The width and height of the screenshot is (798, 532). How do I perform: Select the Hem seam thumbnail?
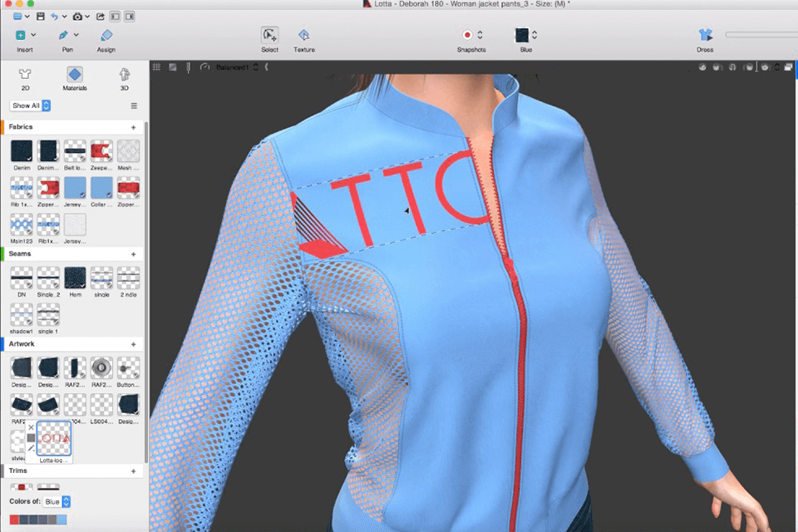75,278
